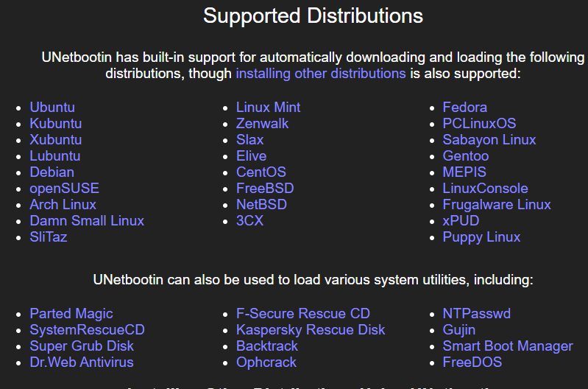Open the Linux Mint link

268,108
